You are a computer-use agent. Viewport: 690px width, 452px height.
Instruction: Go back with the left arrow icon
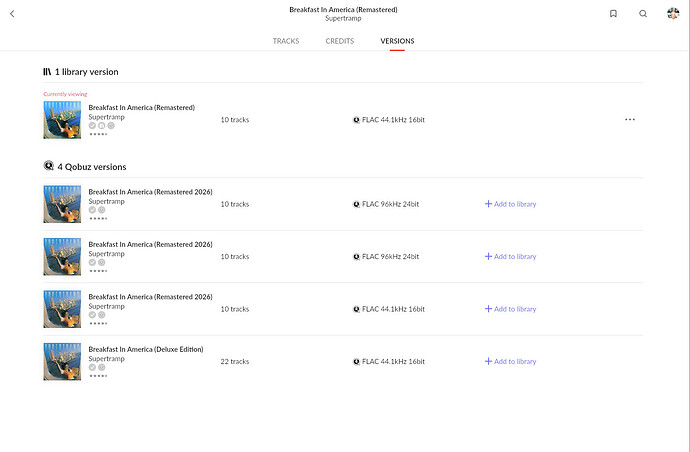pyautogui.click(x=12, y=14)
